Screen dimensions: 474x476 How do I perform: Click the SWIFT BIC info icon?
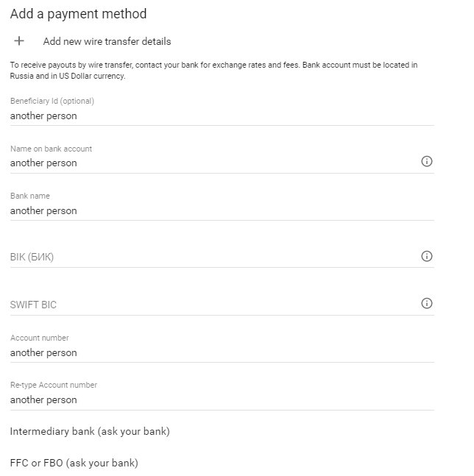coord(427,303)
